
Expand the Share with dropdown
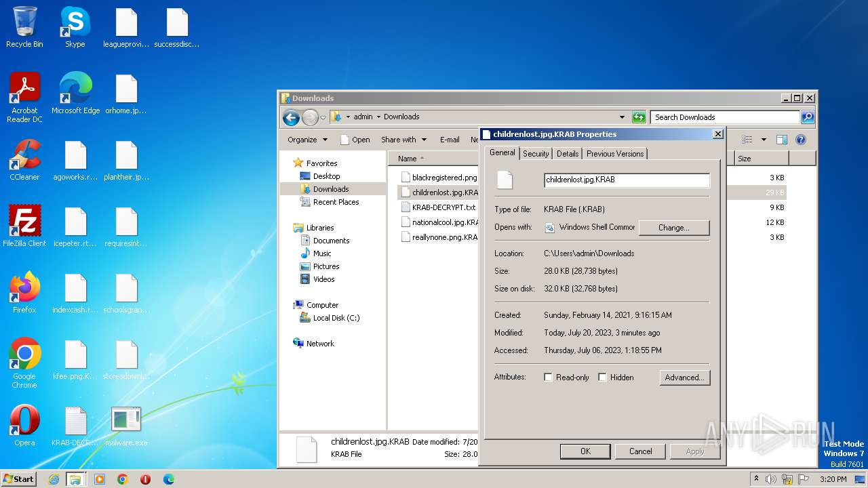[404, 140]
